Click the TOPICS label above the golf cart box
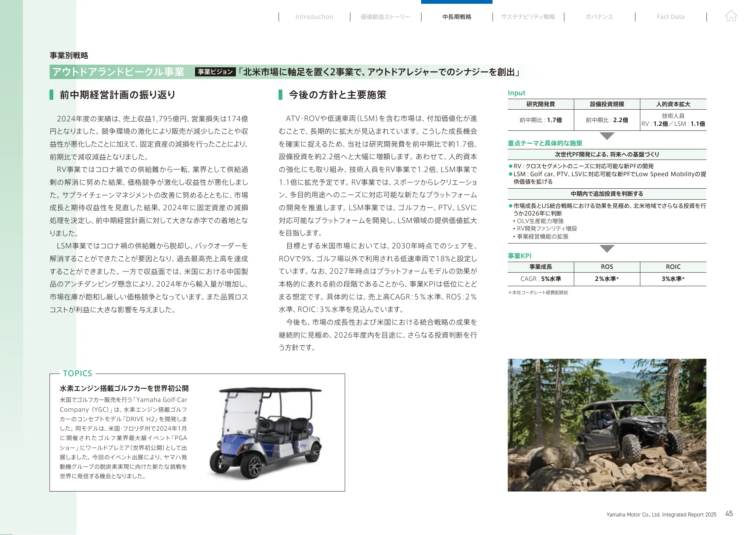The image size is (756, 535). (77, 374)
